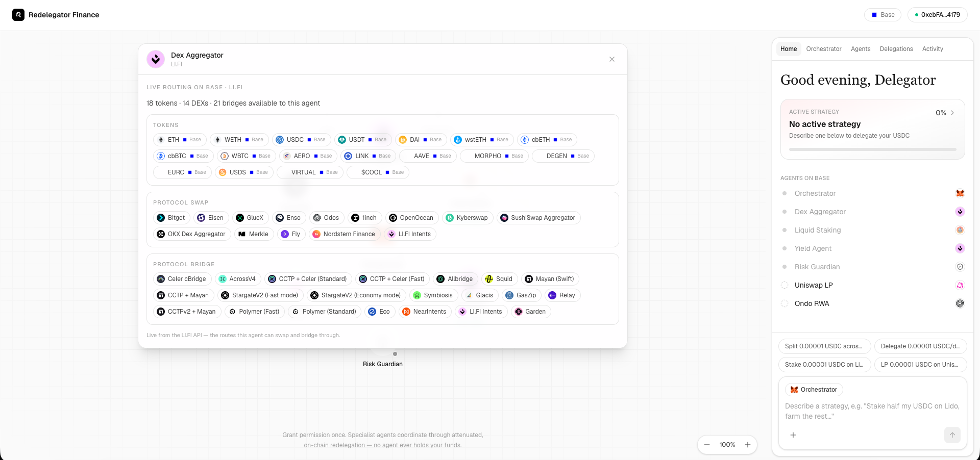The width and height of the screenshot is (980, 460).
Task: Click the LI.FI icon beside Dex Aggregator agent
Action: point(960,212)
